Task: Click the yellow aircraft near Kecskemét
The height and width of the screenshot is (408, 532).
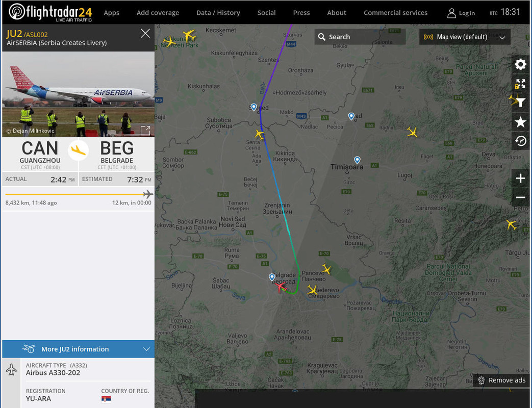Action: click(189, 35)
